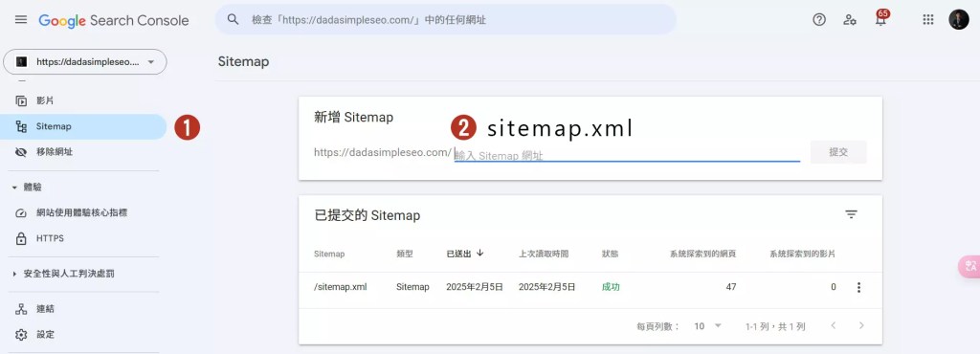
Task: Collapse the 體驗 section
Action: pyautogui.click(x=26, y=187)
